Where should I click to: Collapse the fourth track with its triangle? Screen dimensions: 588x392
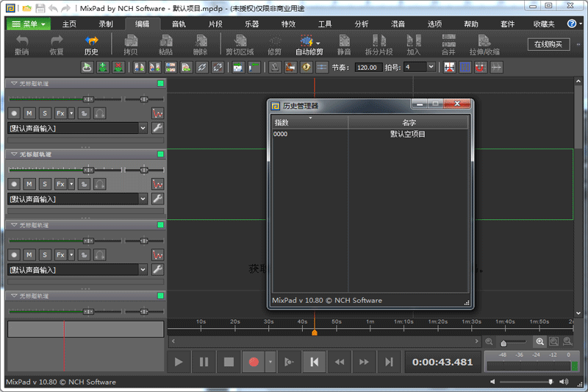point(14,296)
